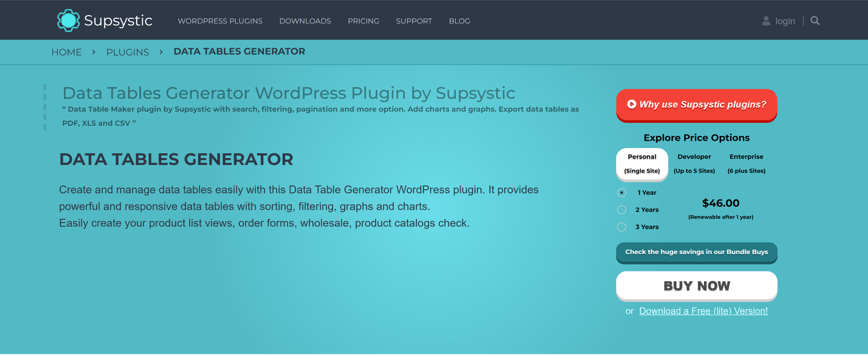Viewport: 868px width, 356px height.
Task: Select the 1 Year radio button
Action: (622, 192)
